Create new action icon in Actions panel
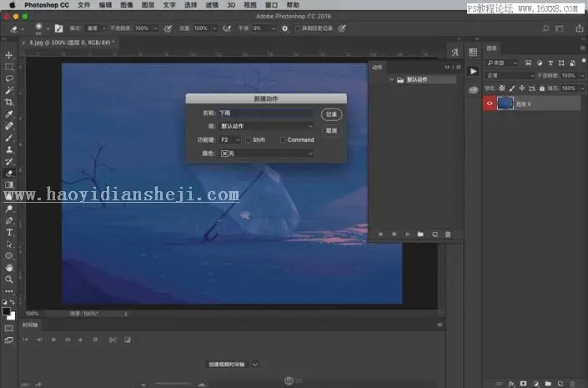The height and width of the screenshot is (388, 588). point(435,234)
